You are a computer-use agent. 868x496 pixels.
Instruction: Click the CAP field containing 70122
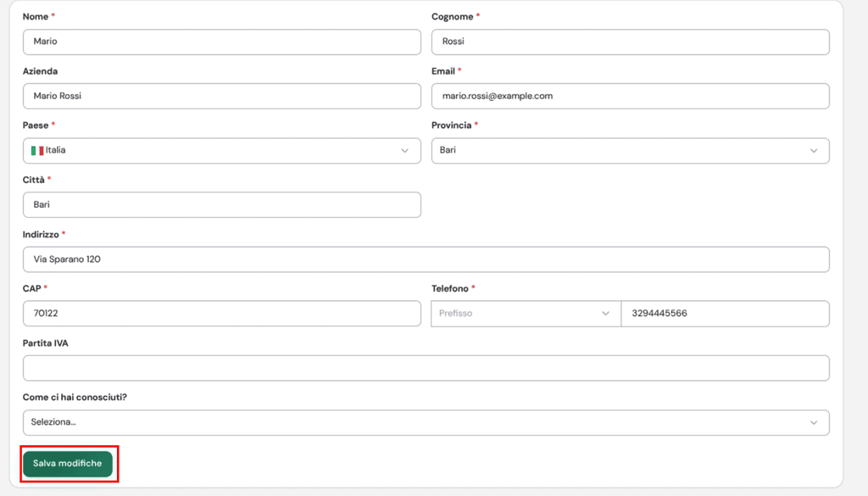coord(221,314)
